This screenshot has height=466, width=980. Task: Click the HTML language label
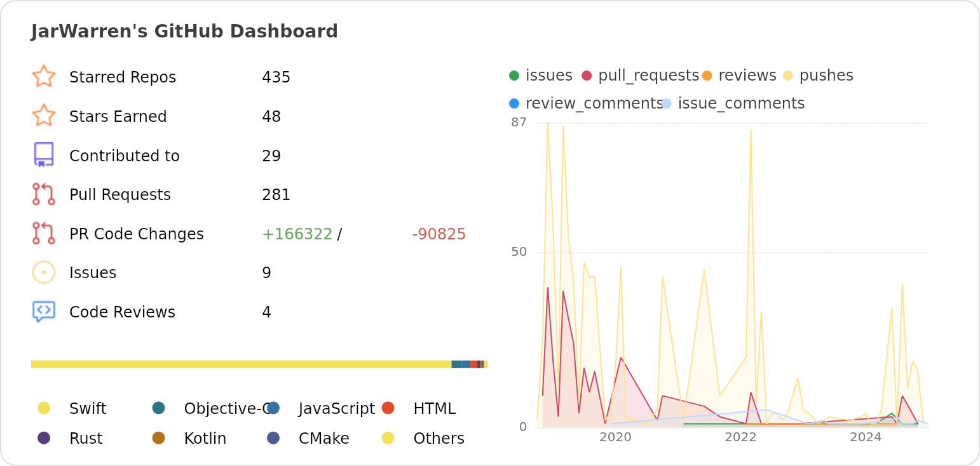pyautogui.click(x=435, y=409)
